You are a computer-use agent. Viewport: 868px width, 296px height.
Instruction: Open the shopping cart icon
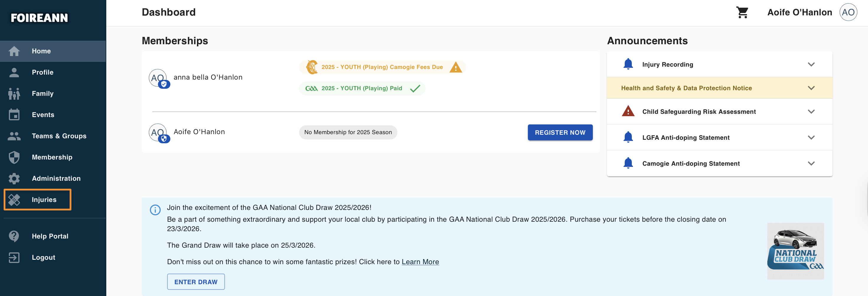(x=742, y=12)
